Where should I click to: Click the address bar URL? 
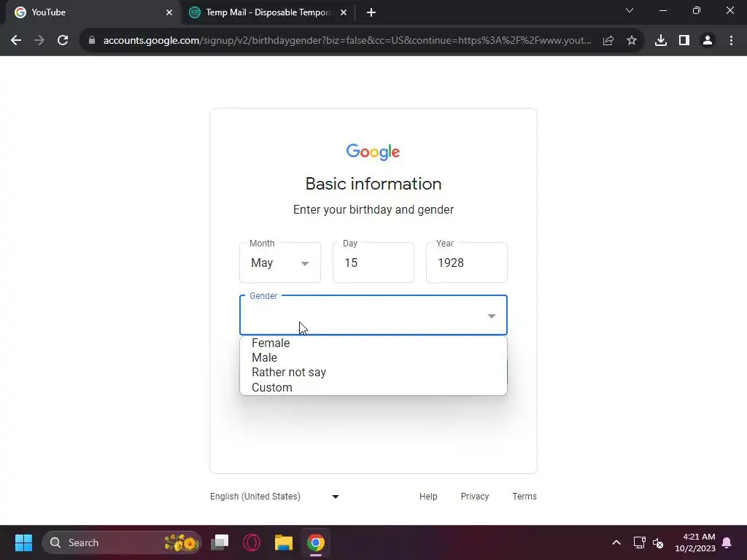pos(347,41)
